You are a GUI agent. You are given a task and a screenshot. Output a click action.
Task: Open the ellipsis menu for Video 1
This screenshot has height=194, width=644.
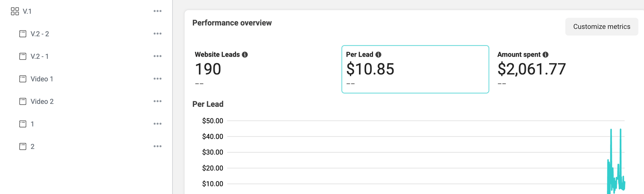(158, 79)
